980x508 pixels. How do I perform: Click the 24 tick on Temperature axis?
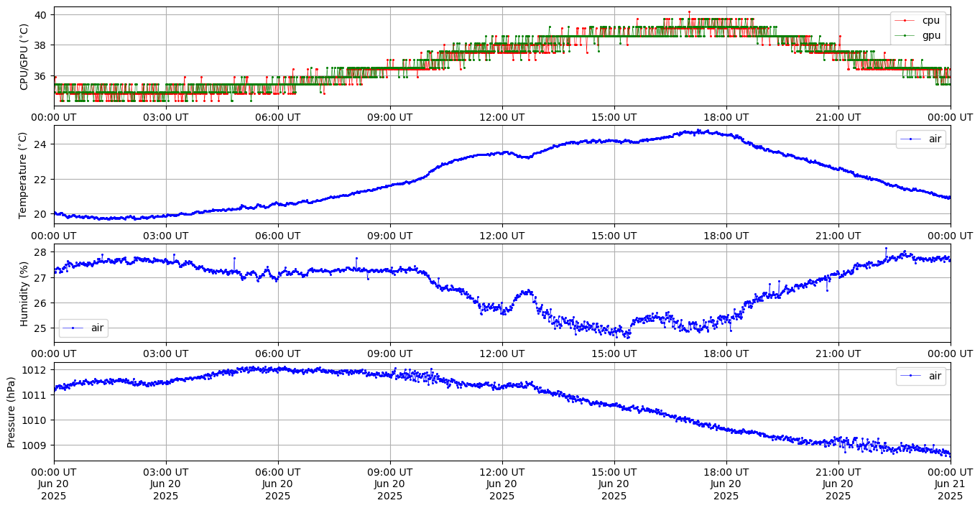pyautogui.click(x=40, y=144)
